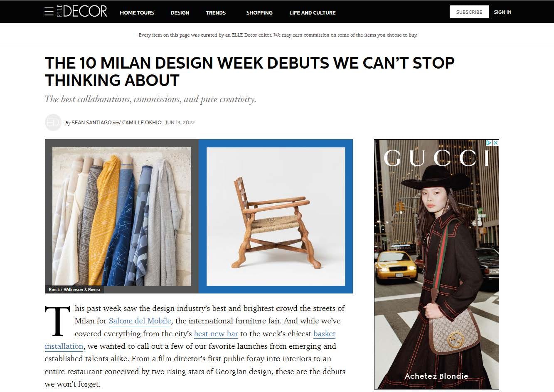
Task: Click the AdChoices icon on Gucci ad
Action: click(489, 143)
